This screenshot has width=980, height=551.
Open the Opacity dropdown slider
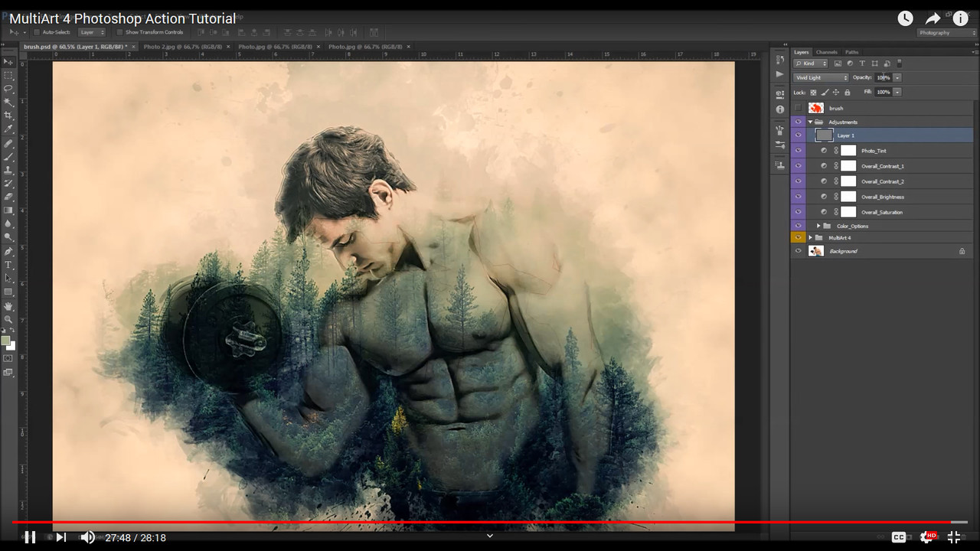coord(897,77)
